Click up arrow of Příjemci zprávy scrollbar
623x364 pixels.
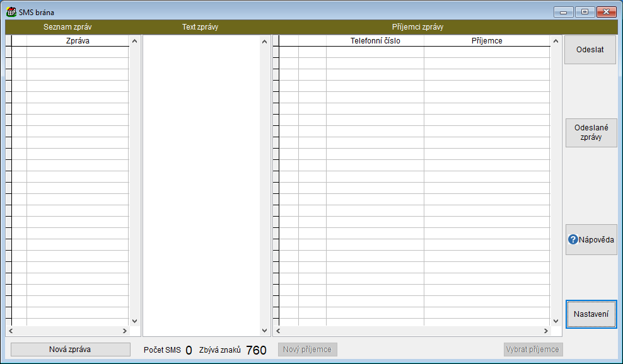point(556,42)
